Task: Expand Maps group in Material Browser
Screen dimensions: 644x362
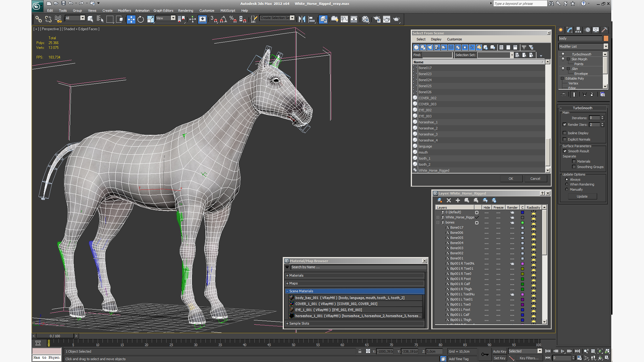Action: click(287, 283)
